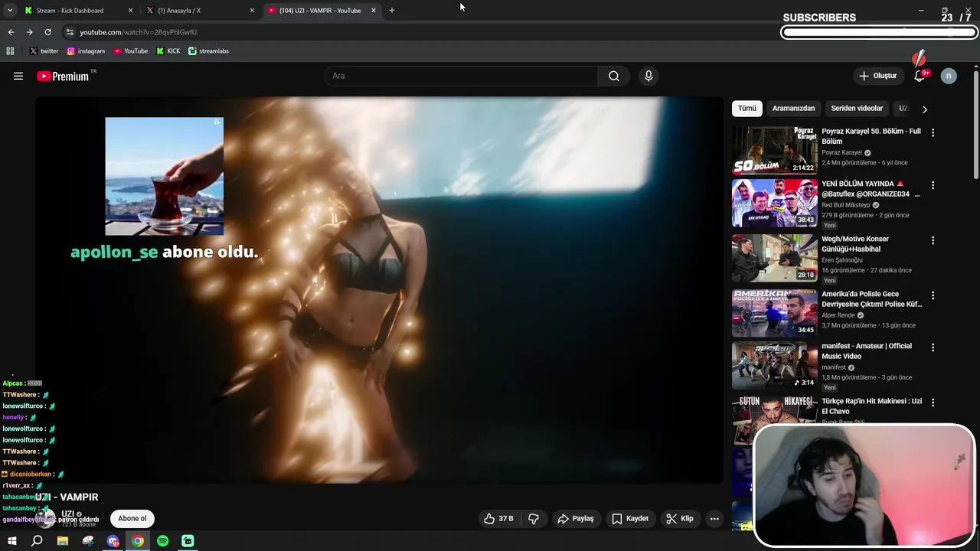This screenshot has height=551, width=980.
Task: Close the Kick Dashboard tab
Action: pos(130,11)
